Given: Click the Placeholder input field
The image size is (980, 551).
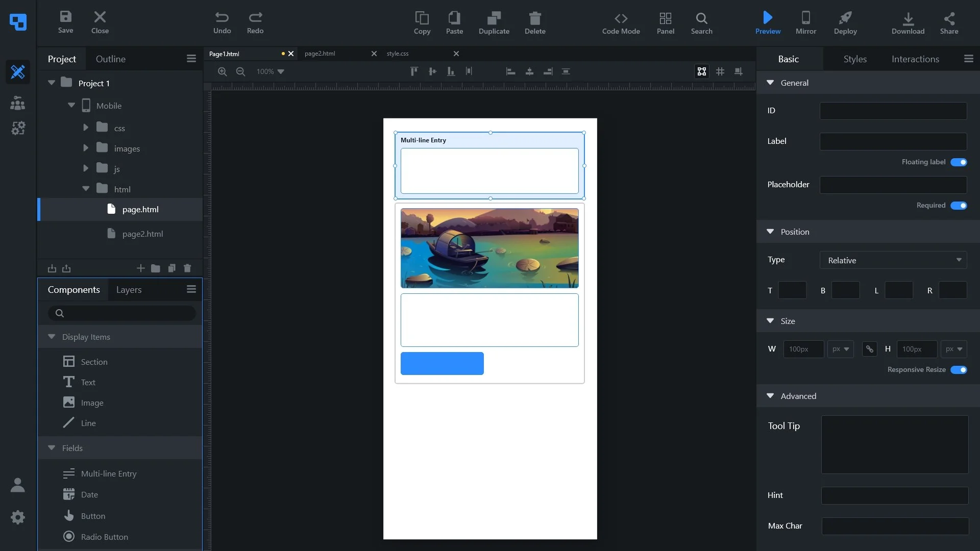Looking at the screenshot, I should (893, 185).
